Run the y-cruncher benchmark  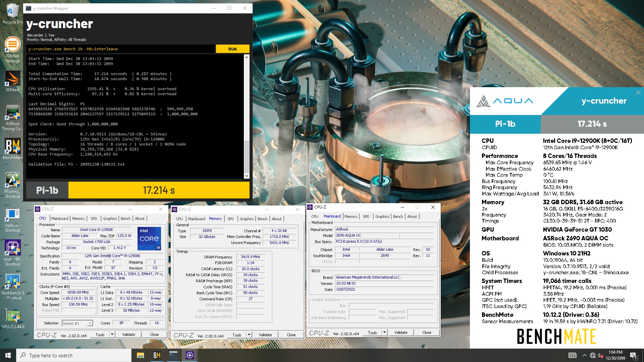[232, 49]
